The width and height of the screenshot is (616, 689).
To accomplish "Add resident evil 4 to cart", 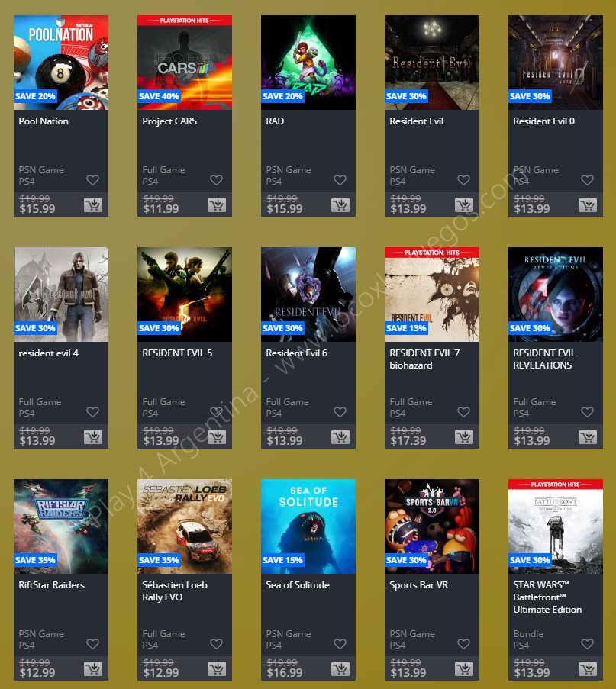I will pos(93,437).
